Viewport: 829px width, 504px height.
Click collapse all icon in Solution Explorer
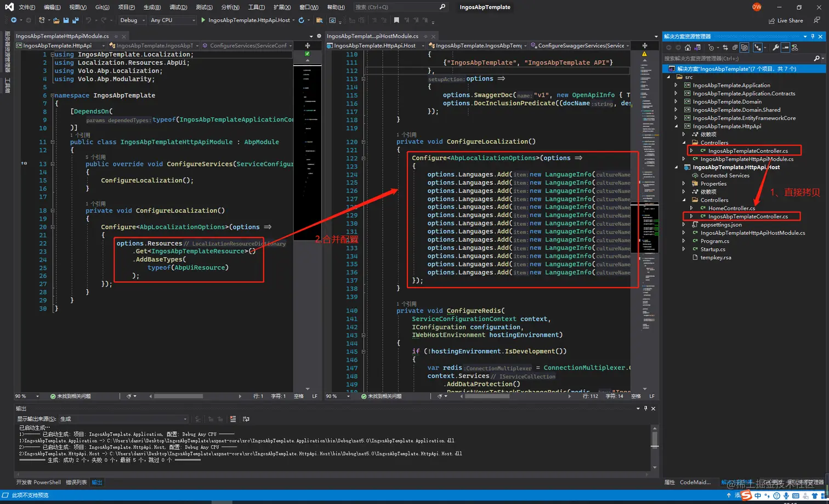tap(735, 48)
